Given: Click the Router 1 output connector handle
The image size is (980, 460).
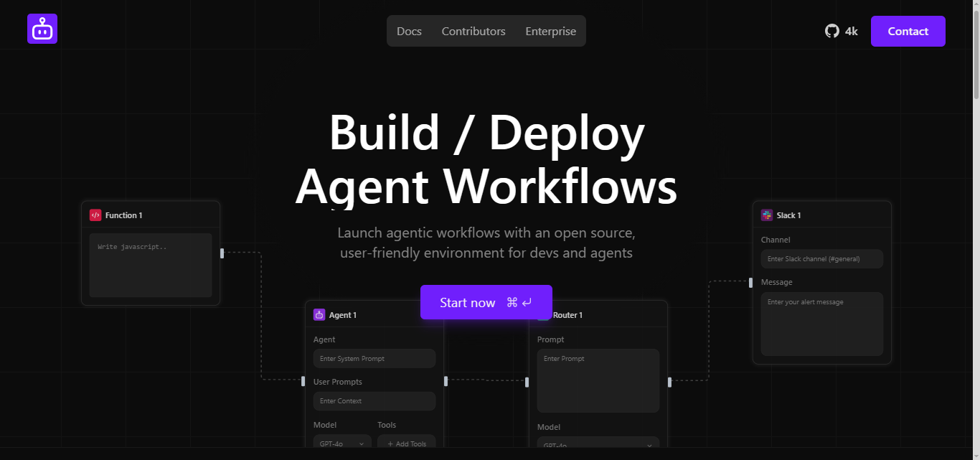Looking at the screenshot, I should [x=669, y=382].
